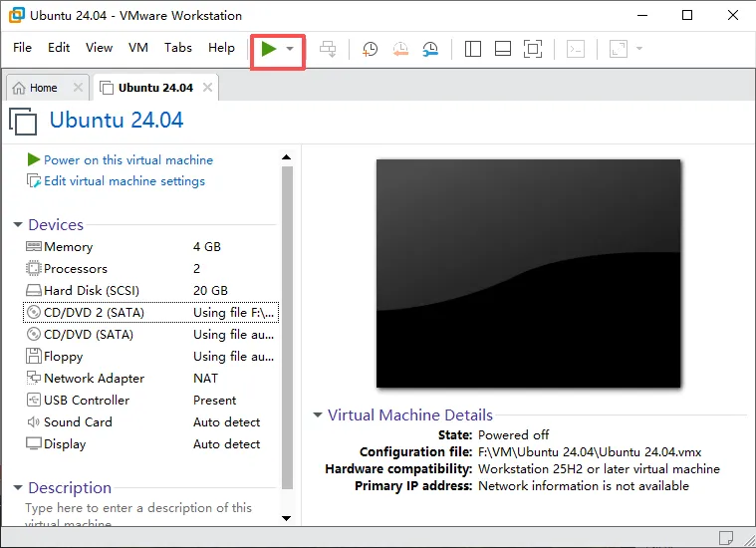Click the VMware Workstation title bar logo
The image size is (756, 548).
16,15
